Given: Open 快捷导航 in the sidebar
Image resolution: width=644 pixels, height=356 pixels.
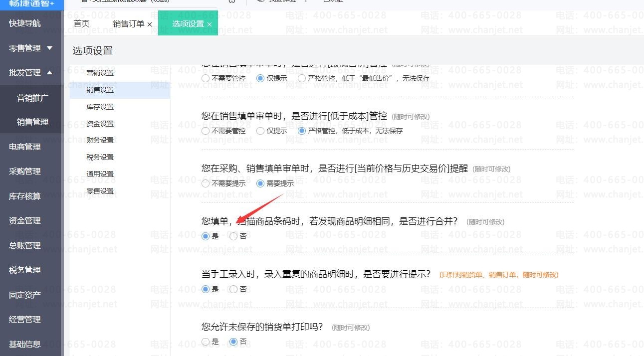Looking at the screenshot, I should (25, 23).
